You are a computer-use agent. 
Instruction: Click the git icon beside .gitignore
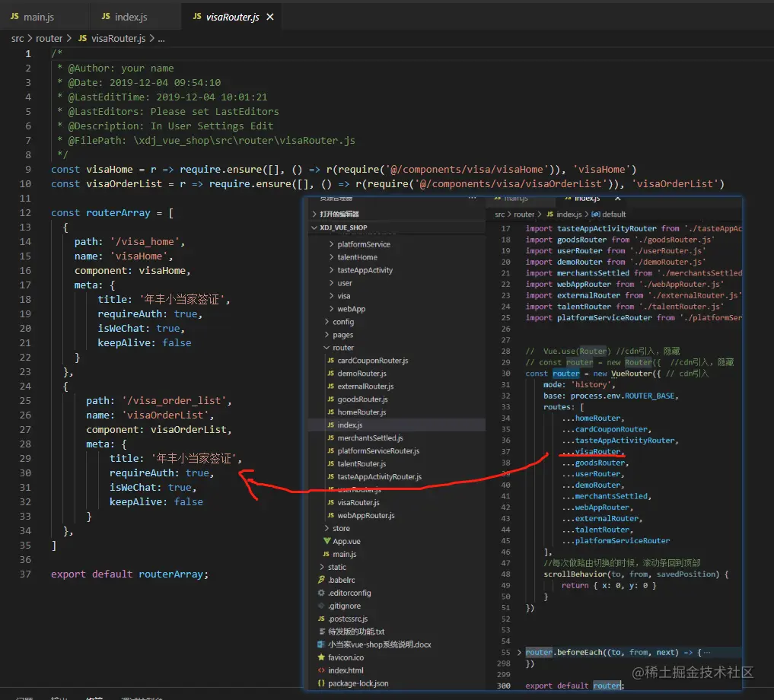click(x=321, y=606)
